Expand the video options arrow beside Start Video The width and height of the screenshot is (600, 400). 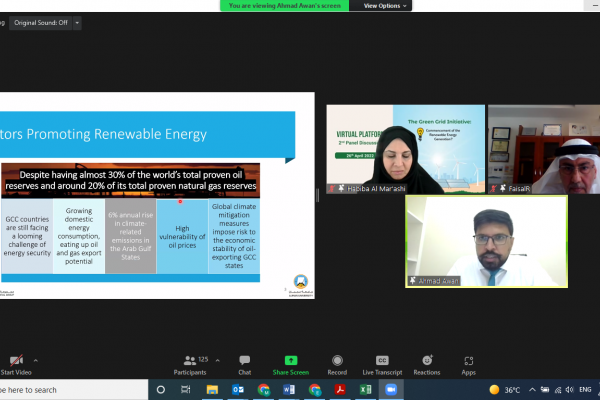click(x=36, y=360)
